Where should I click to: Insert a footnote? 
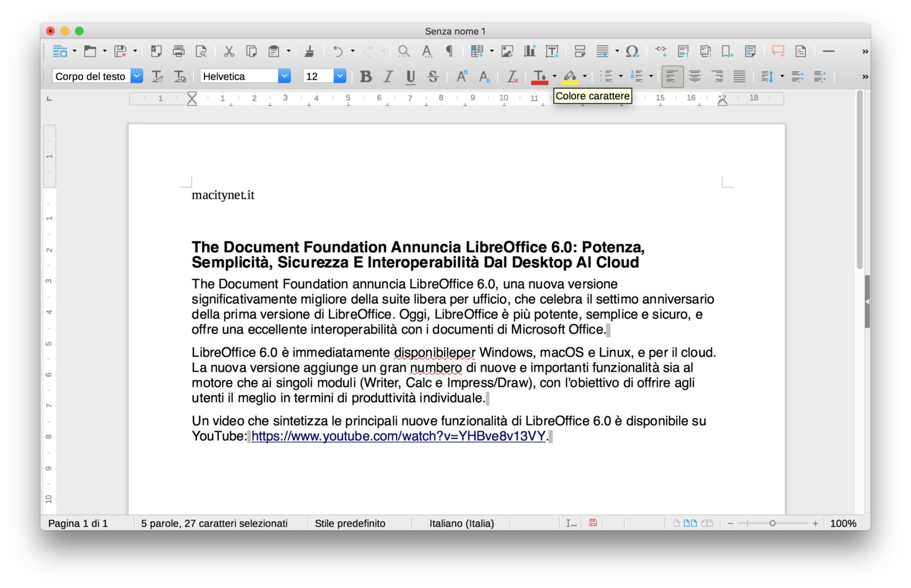pyautogui.click(x=683, y=52)
